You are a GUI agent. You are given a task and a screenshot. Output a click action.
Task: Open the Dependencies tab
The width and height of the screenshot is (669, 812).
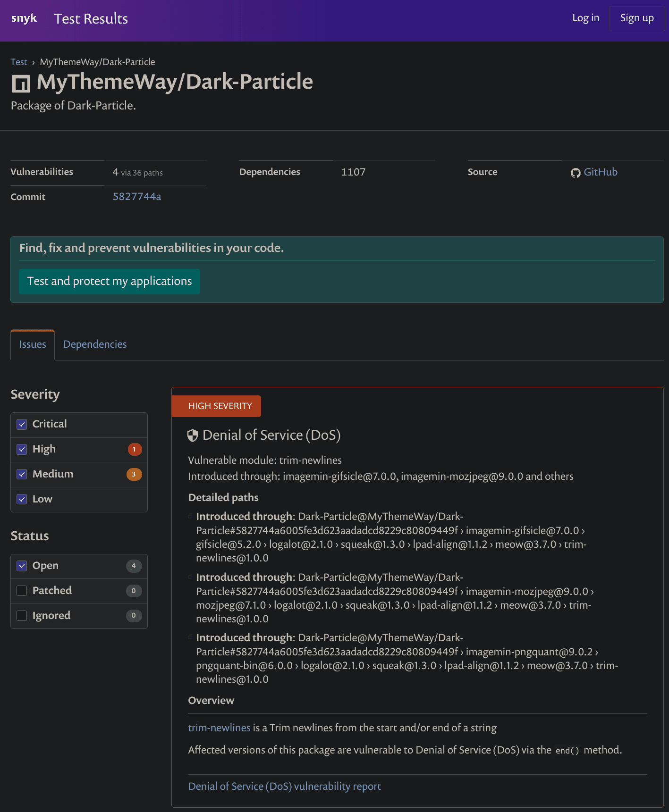click(x=95, y=344)
